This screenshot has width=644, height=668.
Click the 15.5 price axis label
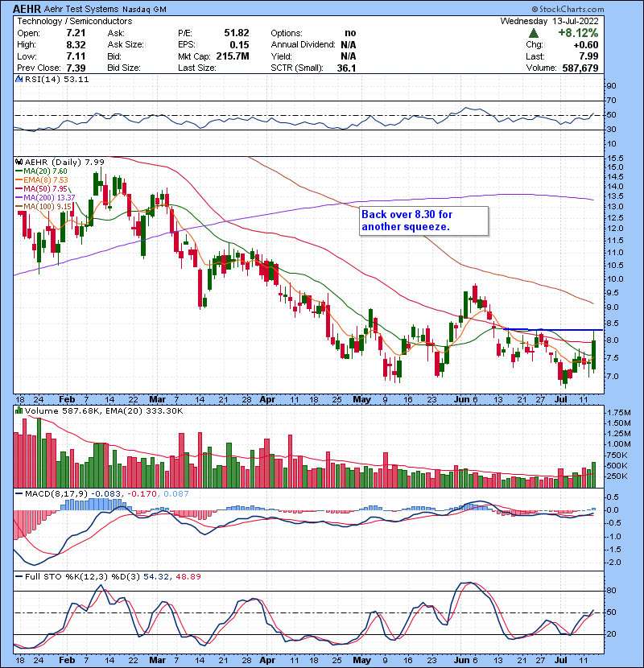point(614,158)
